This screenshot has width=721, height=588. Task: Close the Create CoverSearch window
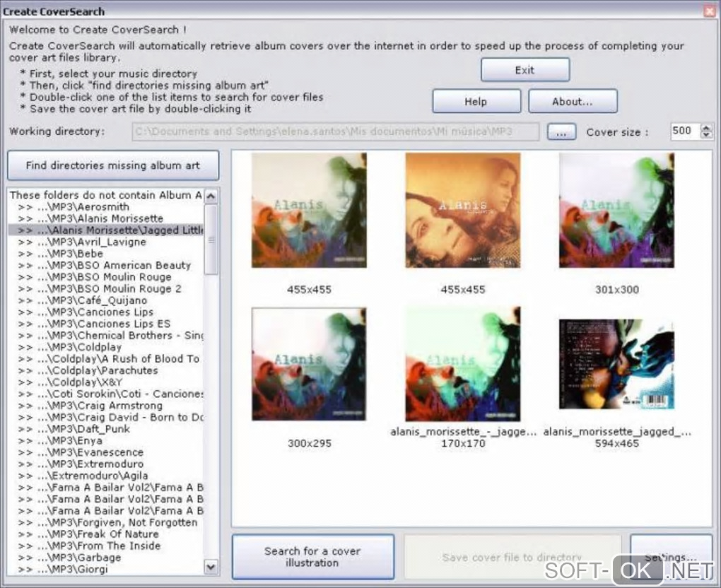[x=710, y=11]
